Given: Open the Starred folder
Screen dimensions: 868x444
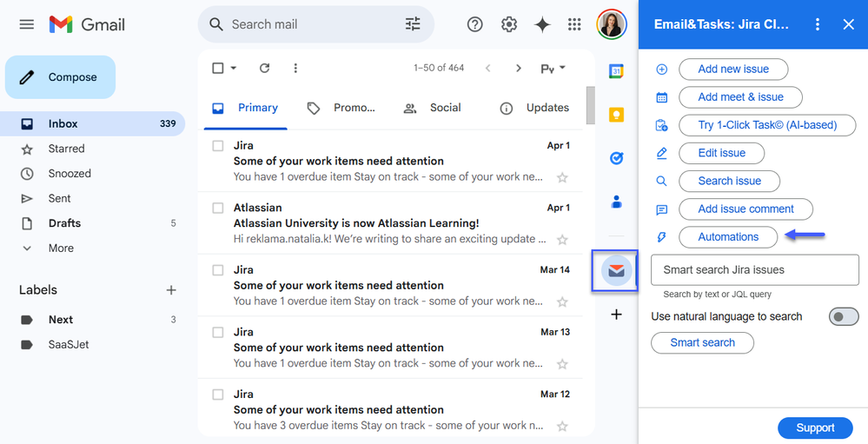Looking at the screenshot, I should point(92,149).
